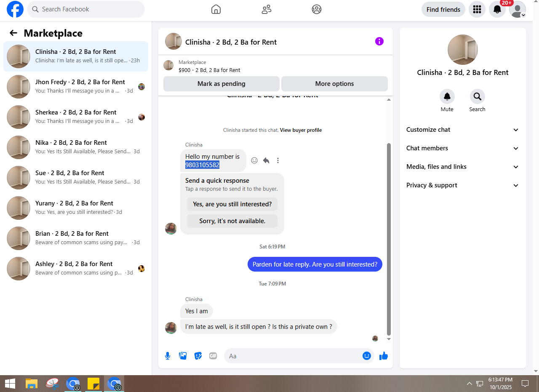This screenshot has width=539, height=392.
Task: Open Sticky Notes from taskbar
Action: (x=93, y=384)
